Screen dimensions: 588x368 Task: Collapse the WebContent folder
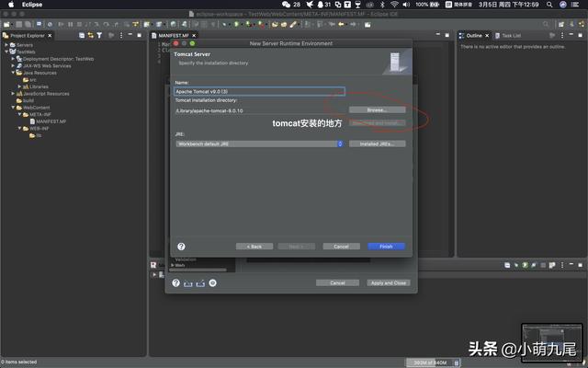13,108
